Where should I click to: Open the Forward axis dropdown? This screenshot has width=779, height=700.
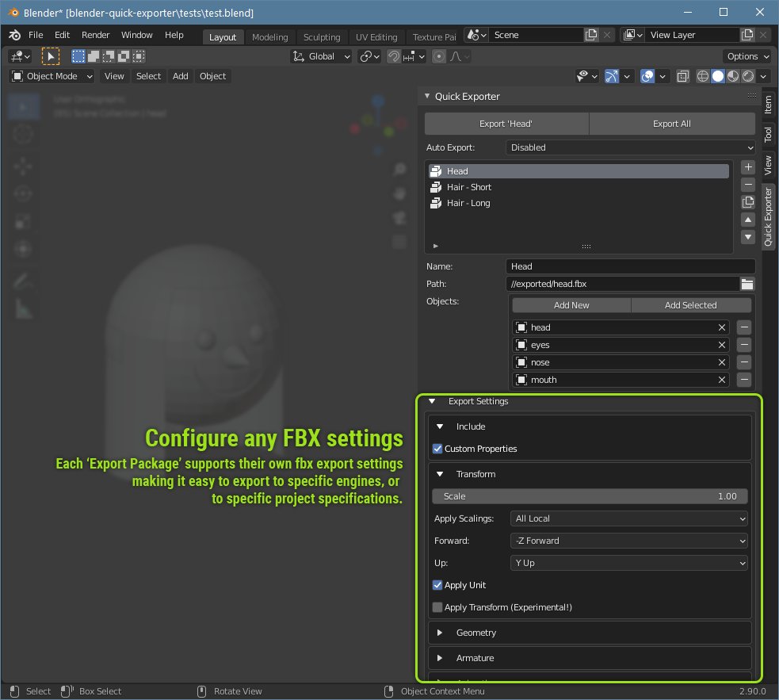coord(629,541)
